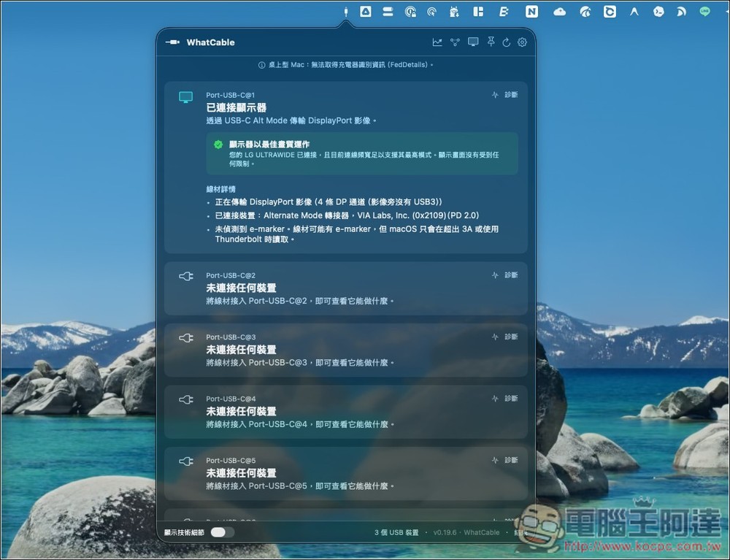Refresh the port list

click(x=507, y=42)
